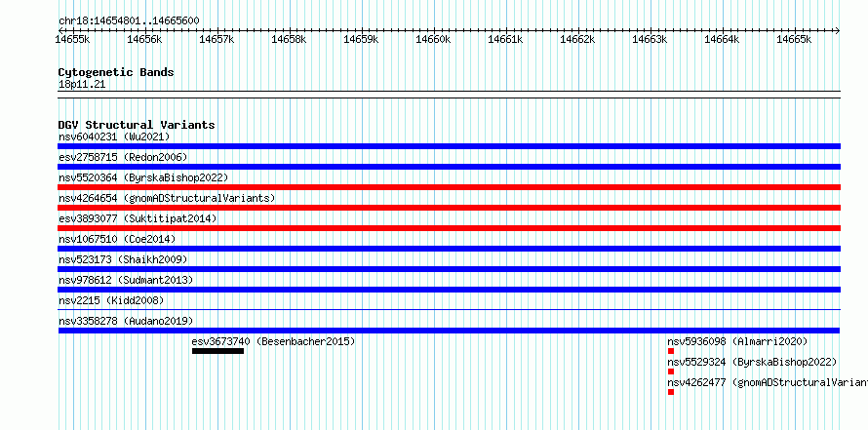Image resolution: width=868 pixels, height=430 pixels.
Task: Select the blue bar under nsv978612
Action: pos(449,290)
